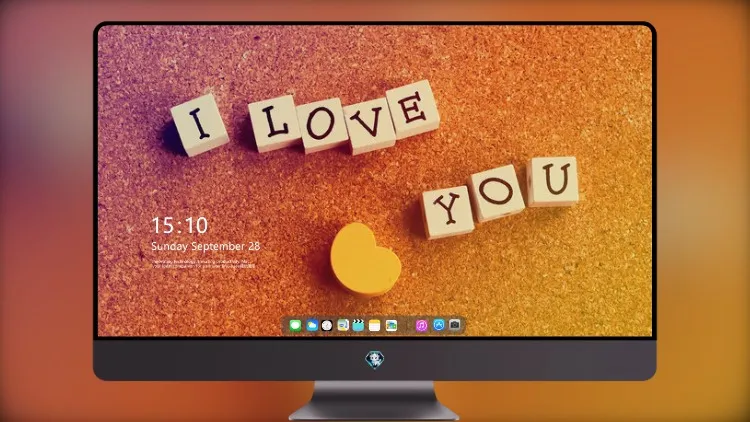Launch the yellow Notes app

(375, 325)
